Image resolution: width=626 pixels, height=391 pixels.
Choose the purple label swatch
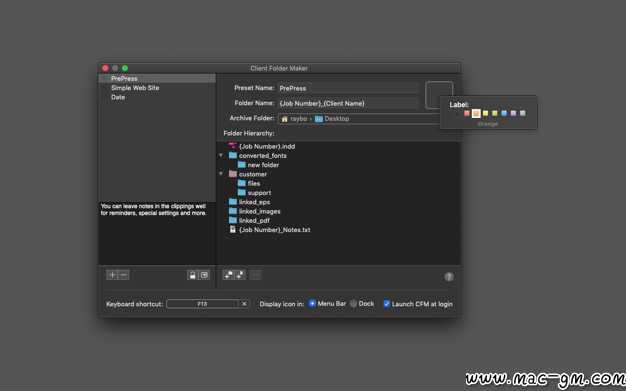click(x=513, y=113)
